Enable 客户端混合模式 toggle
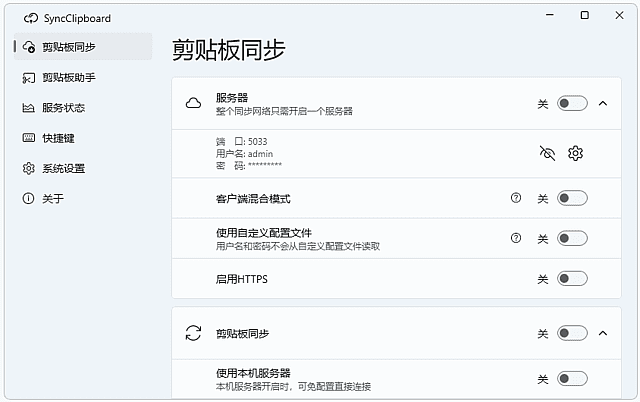Image resolution: width=640 pixels, height=402 pixels. [572, 198]
